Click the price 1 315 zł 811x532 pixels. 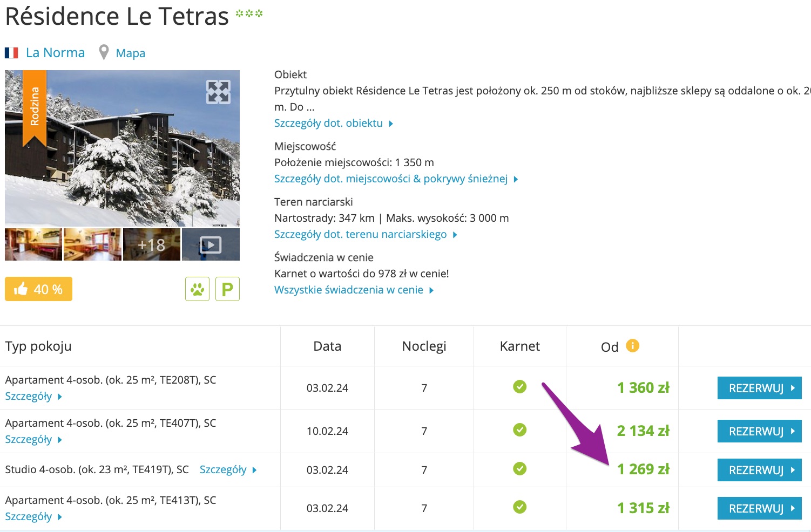coord(643,508)
